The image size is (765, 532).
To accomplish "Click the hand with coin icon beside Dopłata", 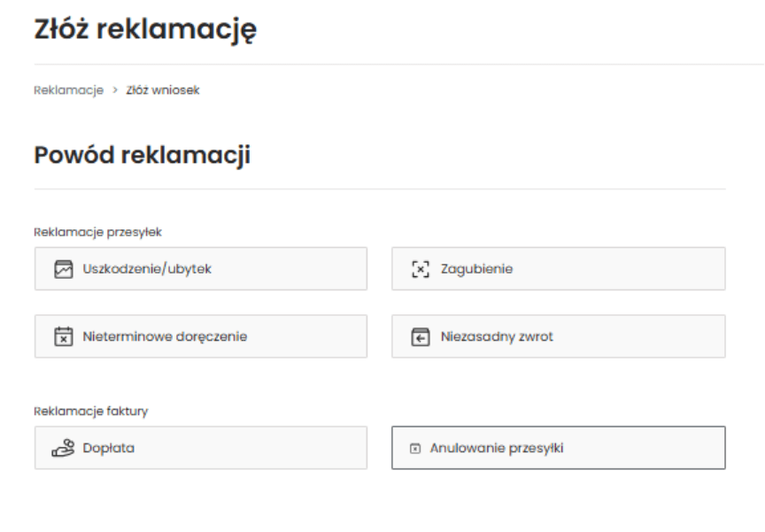I will (x=61, y=448).
